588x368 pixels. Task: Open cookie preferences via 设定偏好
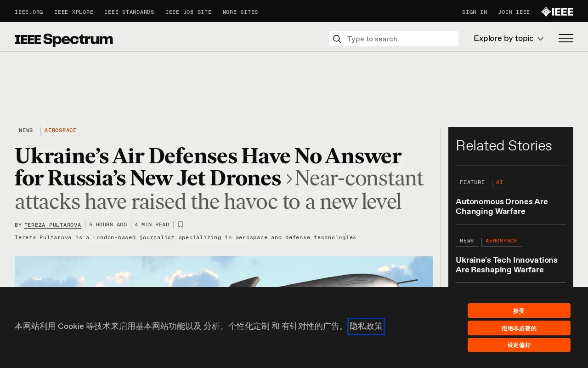coord(519,345)
